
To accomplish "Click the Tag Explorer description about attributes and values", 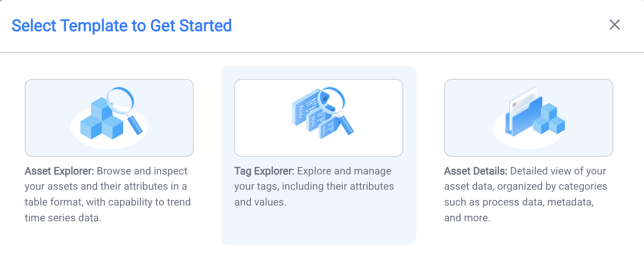I will click(314, 187).
